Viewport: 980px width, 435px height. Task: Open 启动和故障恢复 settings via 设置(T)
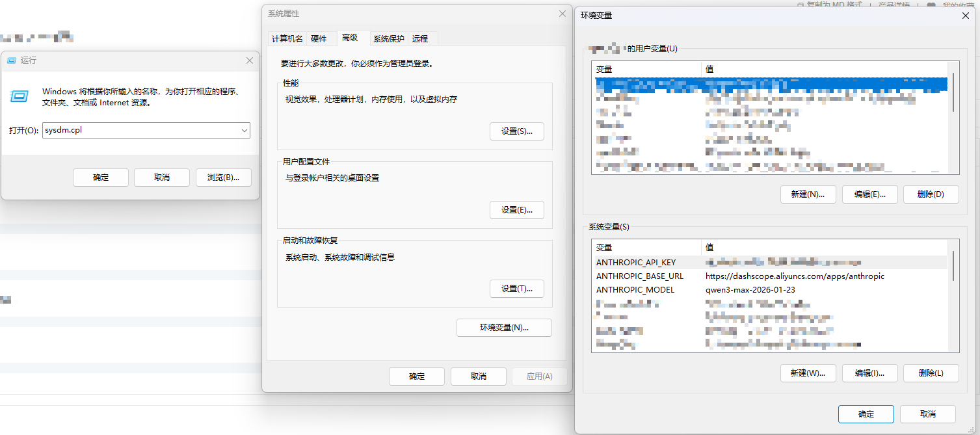517,288
